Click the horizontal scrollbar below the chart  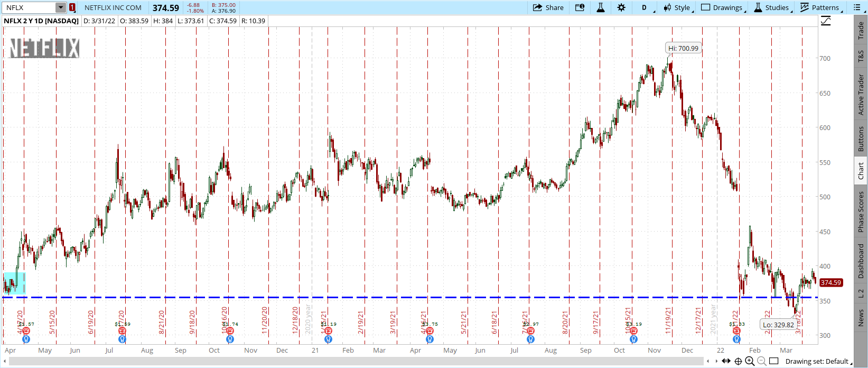tap(354, 362)
